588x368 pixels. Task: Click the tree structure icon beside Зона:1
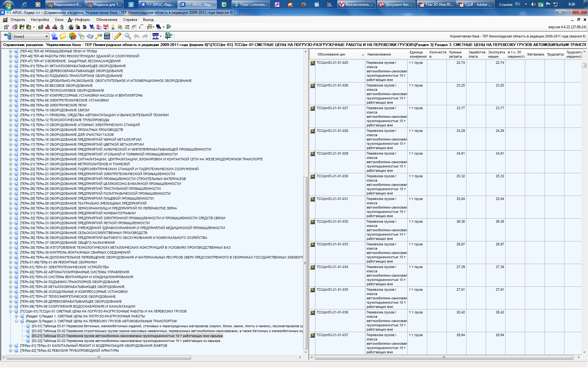pos(8,36)
